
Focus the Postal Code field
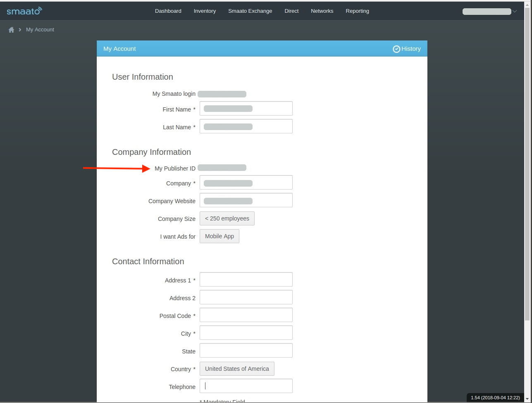coord(246,315)
